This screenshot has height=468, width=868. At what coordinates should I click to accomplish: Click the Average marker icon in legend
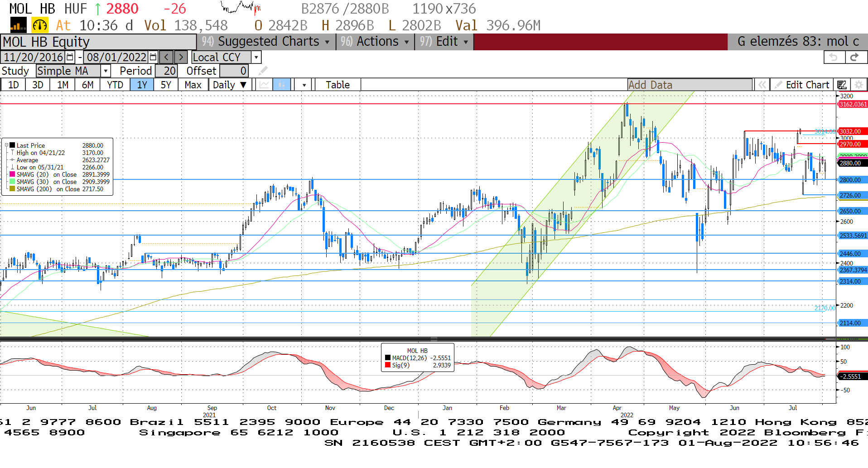pos(12,160)
